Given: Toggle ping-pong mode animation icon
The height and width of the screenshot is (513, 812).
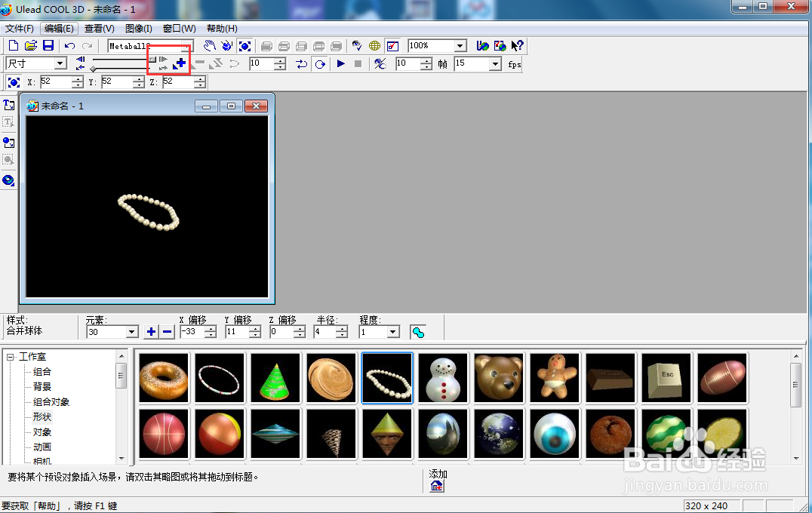Looking at the screenshot, I should 301,64.
